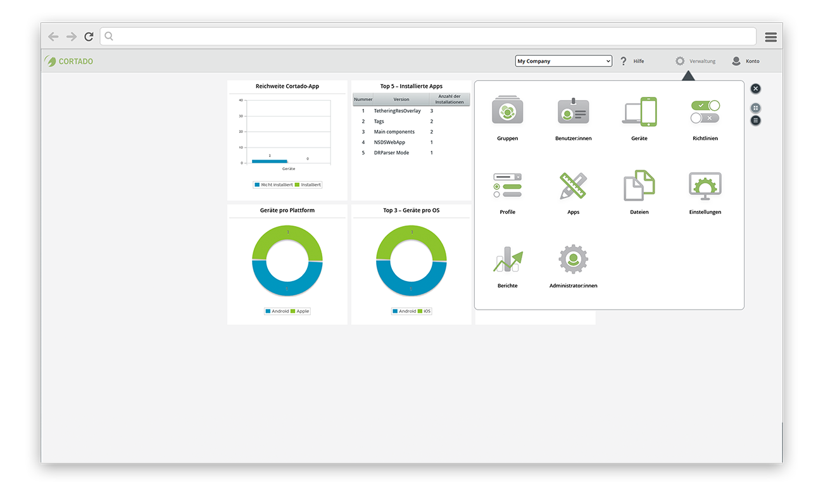
Task: Click the browser reload button
Action: pos(89,37)
